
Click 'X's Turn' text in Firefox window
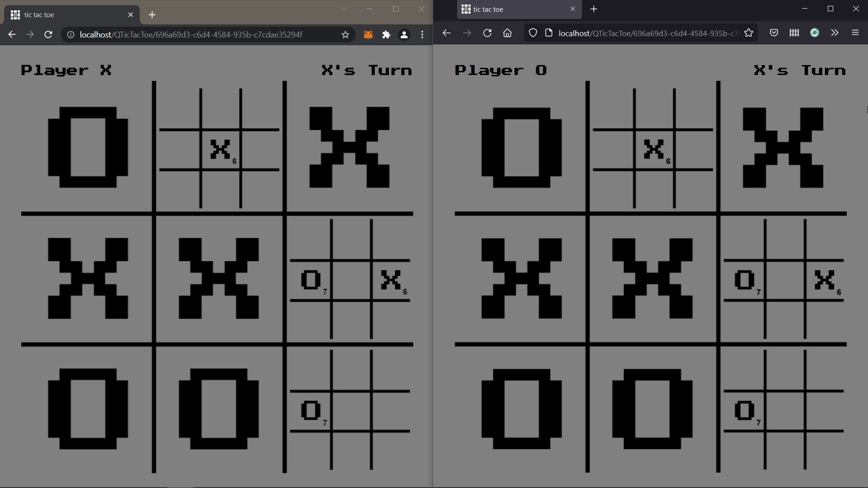[800, 70]
